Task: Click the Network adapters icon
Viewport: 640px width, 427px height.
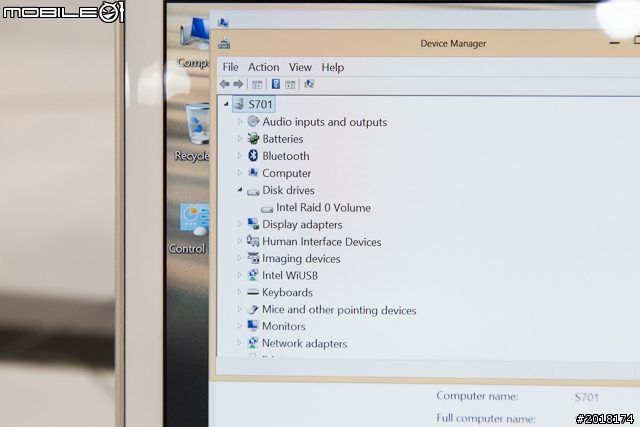Action: [x=253, y=343]
